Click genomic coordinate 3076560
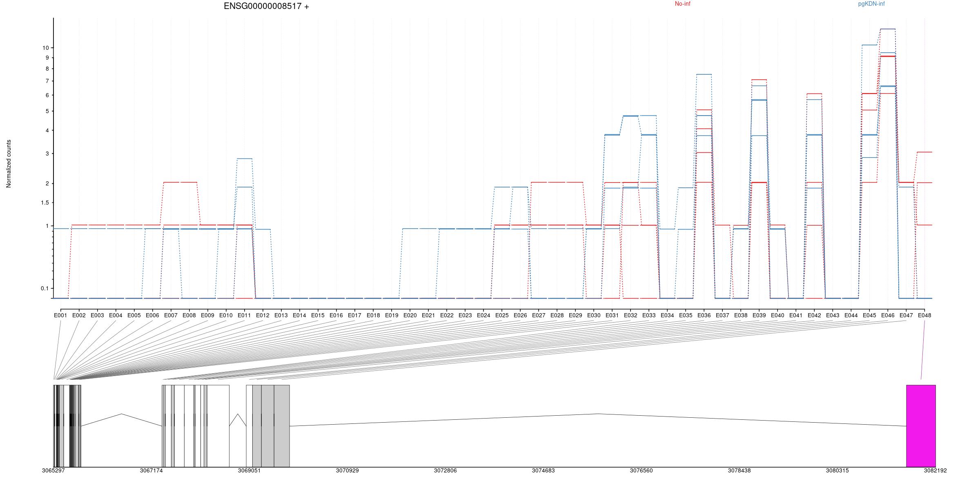980x490 pixels. [641, 470]
